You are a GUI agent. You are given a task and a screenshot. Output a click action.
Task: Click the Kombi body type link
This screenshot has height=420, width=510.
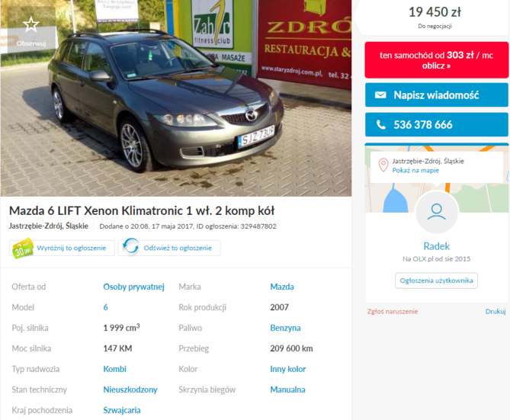pos(115,369)
